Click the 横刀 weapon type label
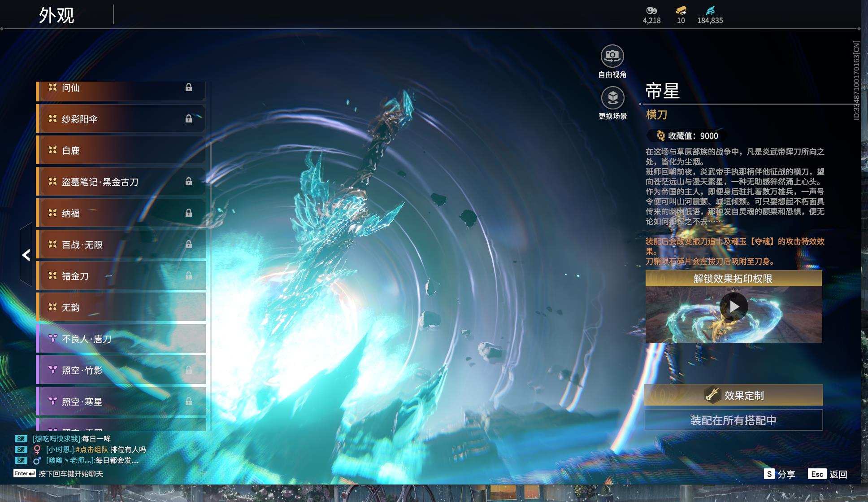This screenshot has width=868, height=502. [x=656, y=115]
